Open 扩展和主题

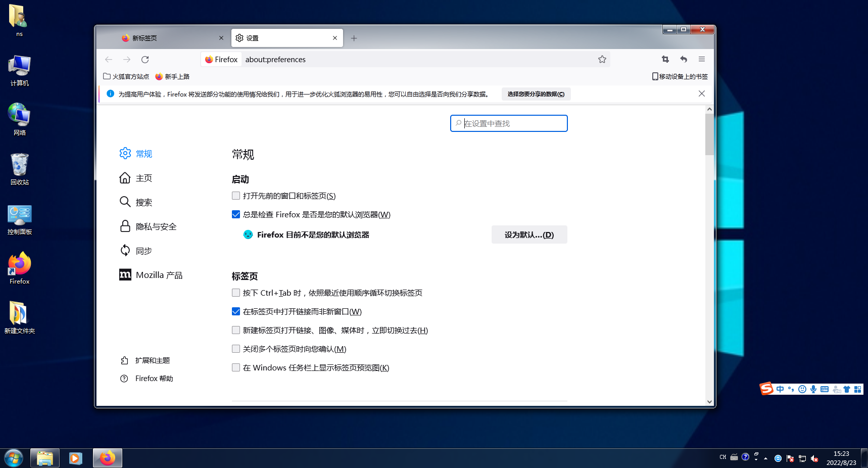click(145, 360)
